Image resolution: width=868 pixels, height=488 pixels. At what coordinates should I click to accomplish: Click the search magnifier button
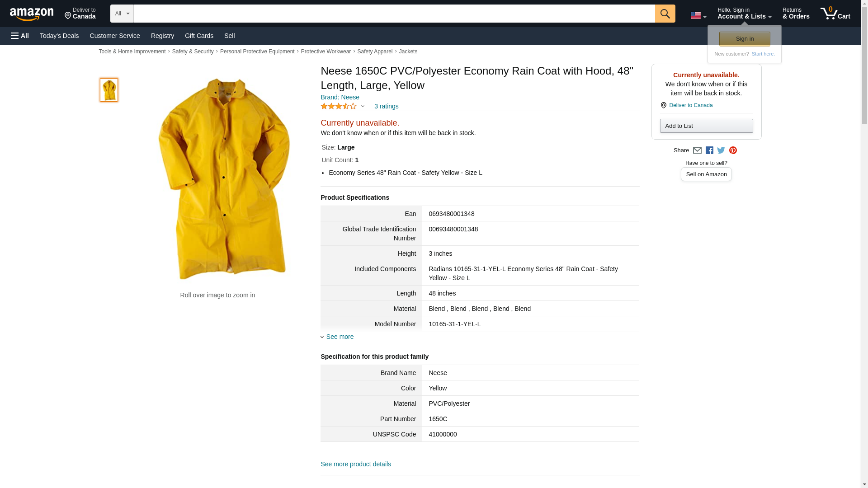click(x=665, y=14)
